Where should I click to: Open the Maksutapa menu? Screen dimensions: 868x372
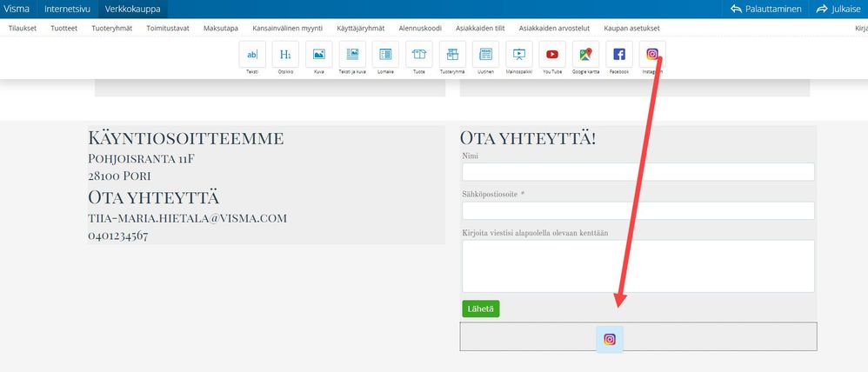coord(221,28)
